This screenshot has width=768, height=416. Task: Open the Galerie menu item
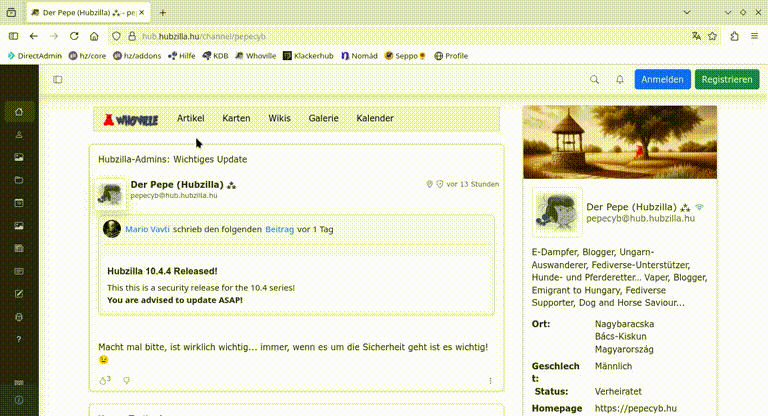pyautogui.click(x=323, y=118)
